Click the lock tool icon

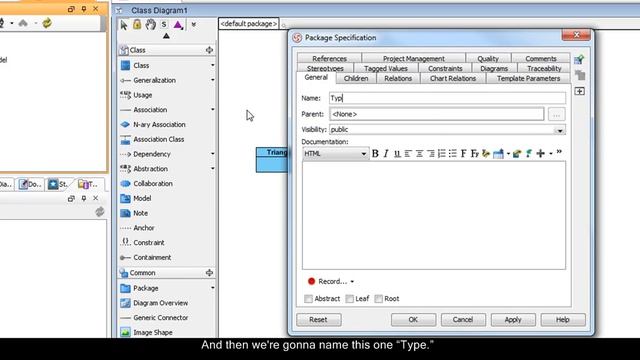click(137, 24)
